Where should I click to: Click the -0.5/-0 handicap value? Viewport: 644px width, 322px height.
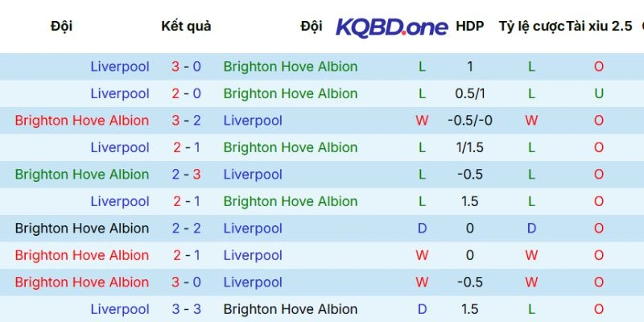(x=470, y=121)
